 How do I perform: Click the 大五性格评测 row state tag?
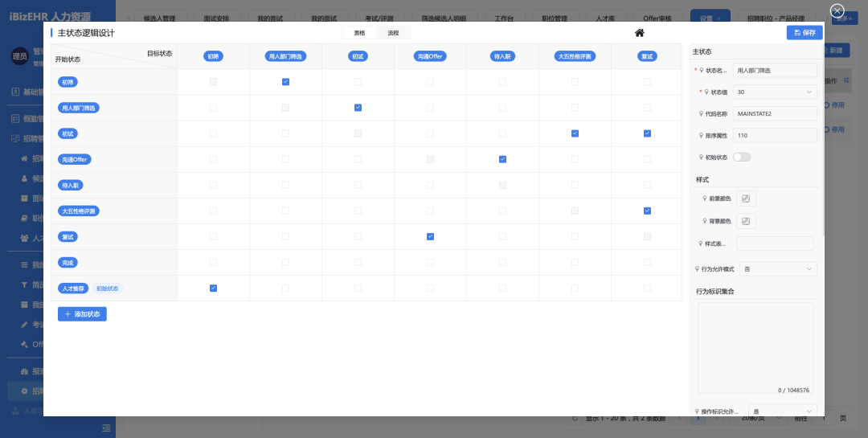click(x=80, y=211)
